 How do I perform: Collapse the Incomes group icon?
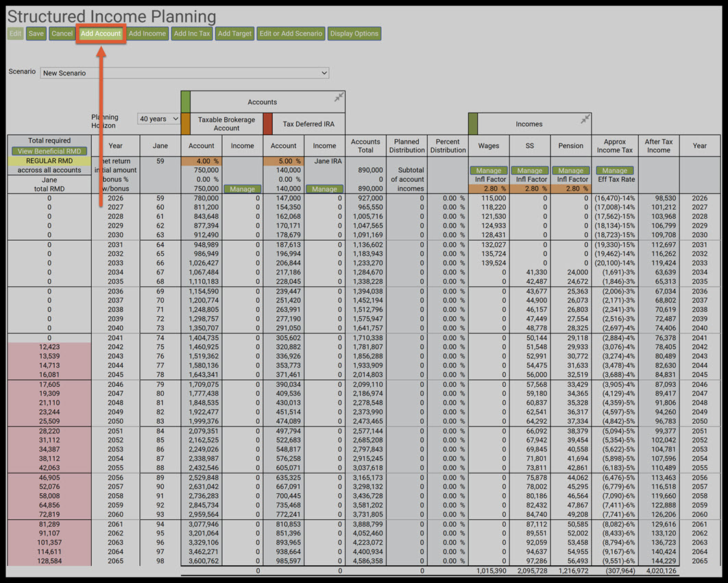click(585, 119)
